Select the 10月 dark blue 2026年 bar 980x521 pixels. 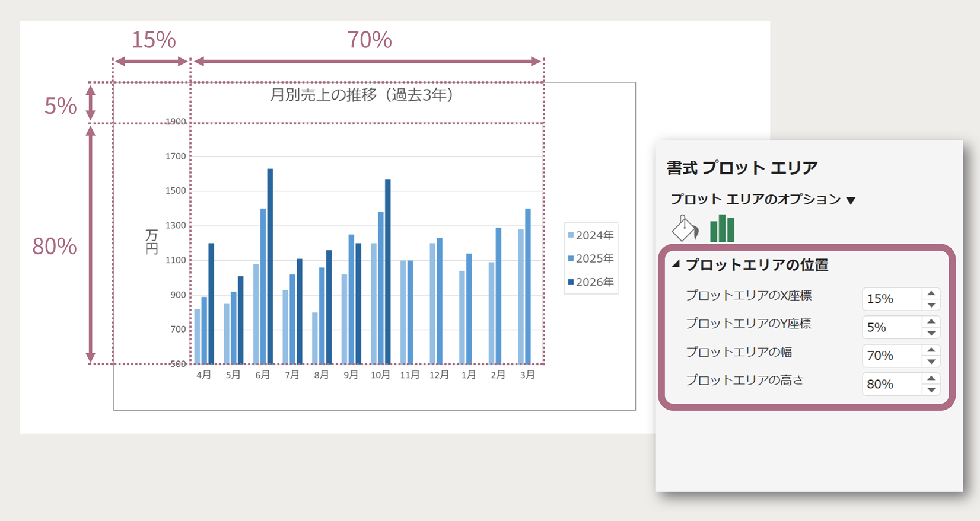(388, 271)
